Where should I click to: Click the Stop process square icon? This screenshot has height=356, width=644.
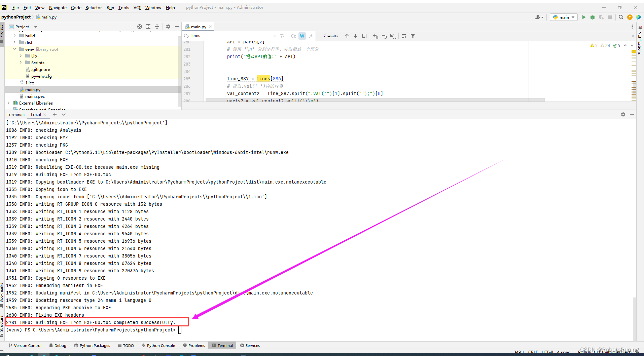(x=610, y=17)
